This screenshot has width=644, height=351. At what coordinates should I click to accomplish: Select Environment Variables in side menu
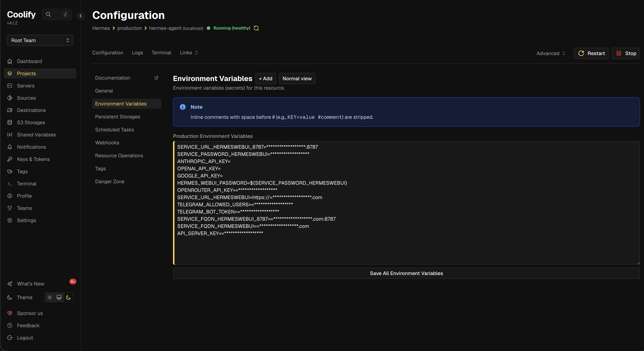pos(127,104)
